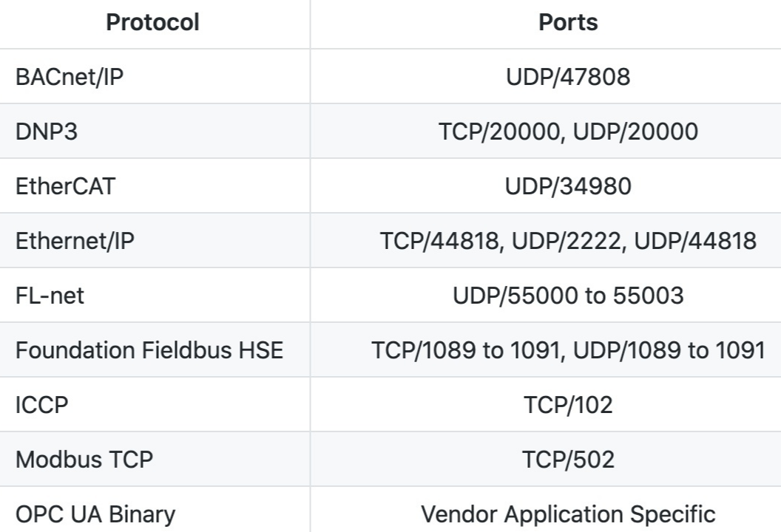
Task: Click the UDP/34980 port cell
Action: [568, 186]
